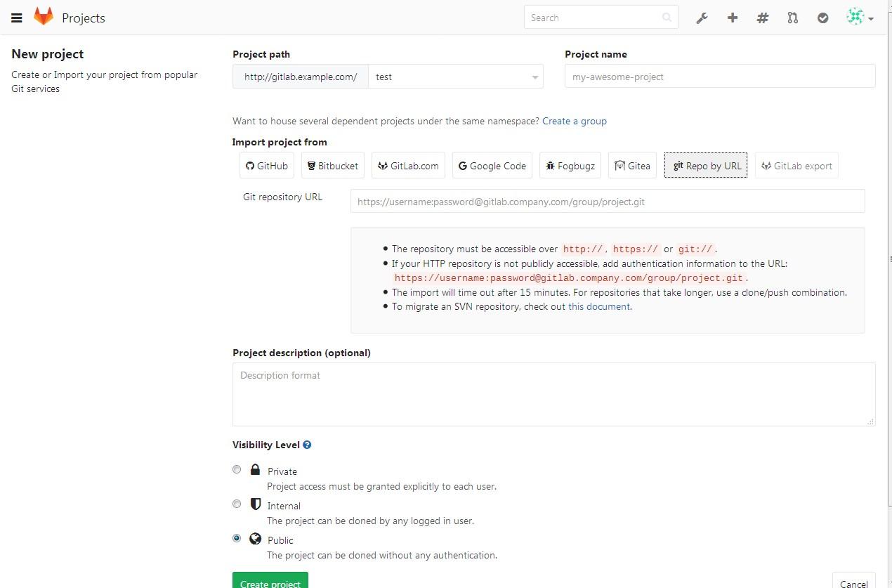The width and height of the screenshot is (892, 588).
Task: Click the Visibility Level help icon
Action: 307,445
